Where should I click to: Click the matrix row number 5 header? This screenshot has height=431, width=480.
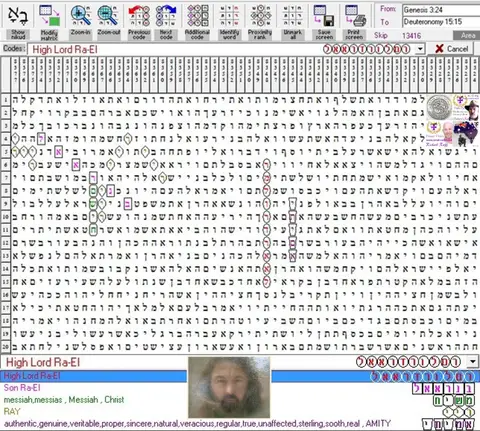[x=6, y=152]
